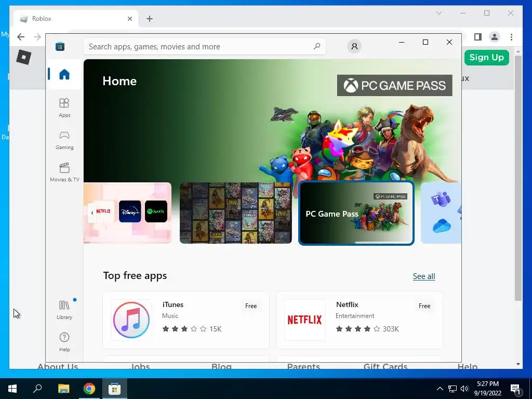Viewport: 532px width, 399px height.
Task: Click the scrollbar down arrow in Chrome
Action: (x=518, y=364)
